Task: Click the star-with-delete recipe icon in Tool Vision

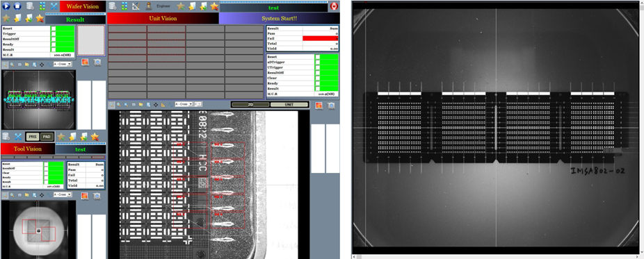Action: [95, 137]
